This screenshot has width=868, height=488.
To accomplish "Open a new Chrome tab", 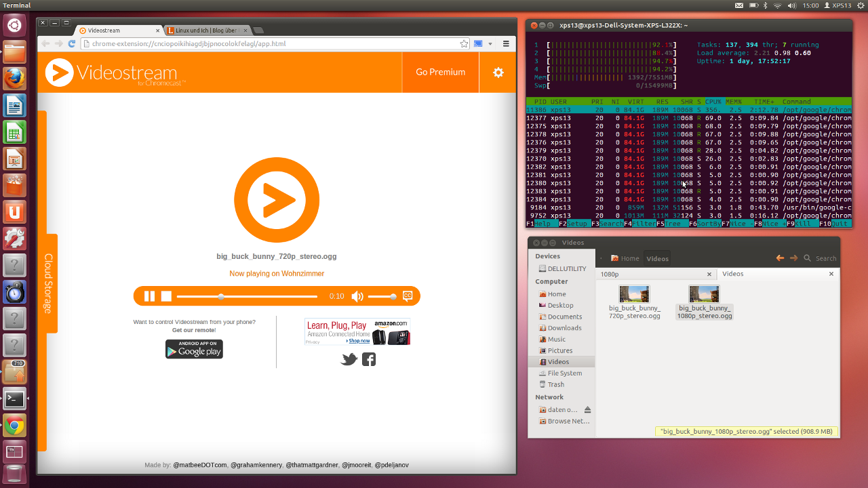I will pyautogui.click(x=258, y=30).
